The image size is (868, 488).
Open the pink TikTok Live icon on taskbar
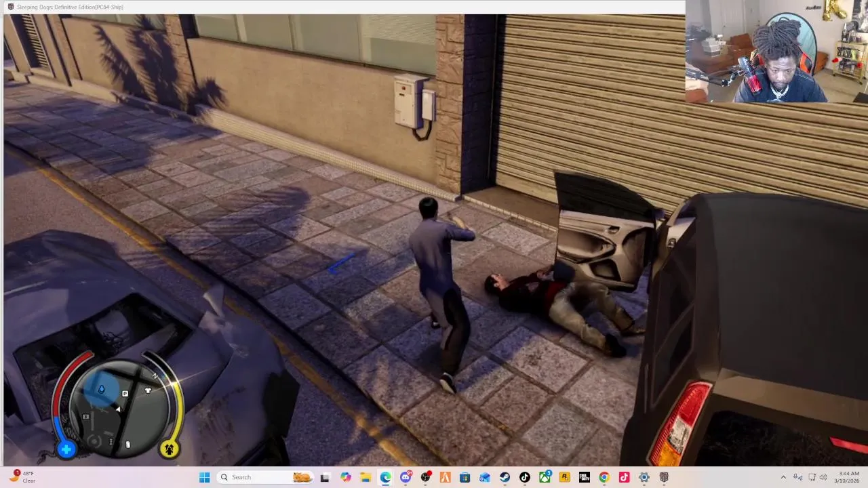pos(624,477)
